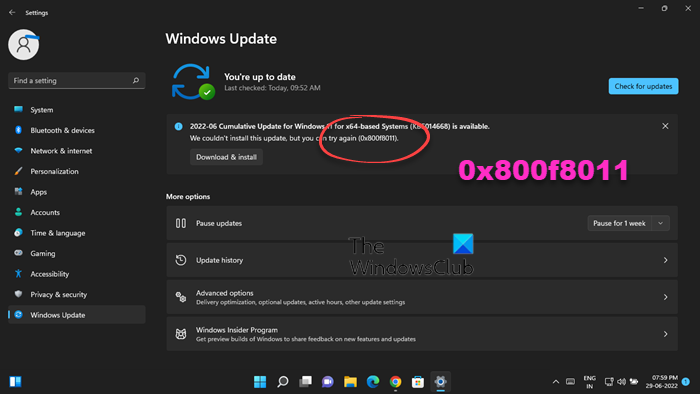Click Pause for 1 week button

[619, 223]
